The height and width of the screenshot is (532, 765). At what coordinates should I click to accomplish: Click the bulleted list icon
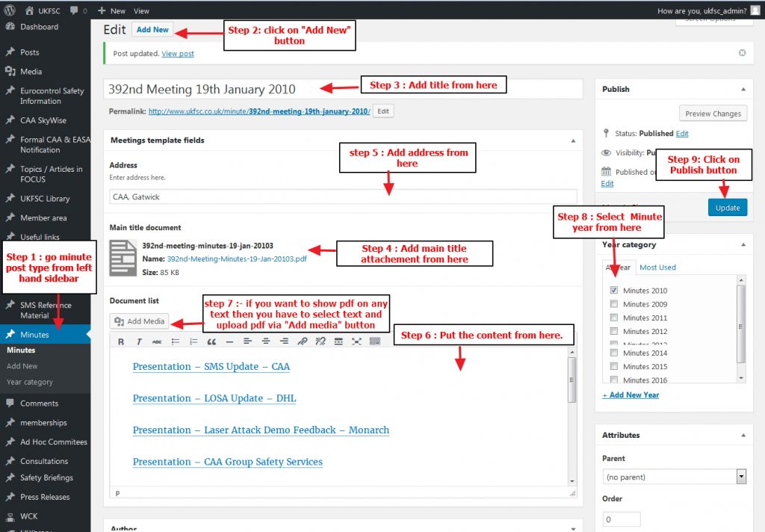[x=176, y=341]
